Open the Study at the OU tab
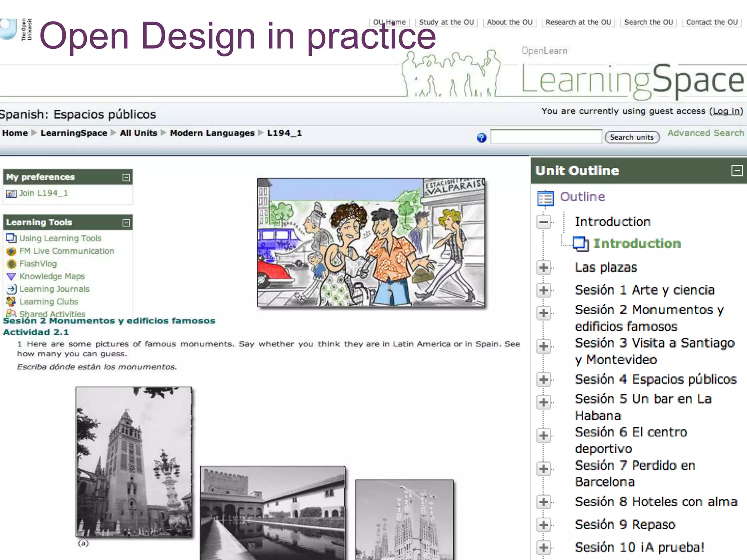 (446, 22)
